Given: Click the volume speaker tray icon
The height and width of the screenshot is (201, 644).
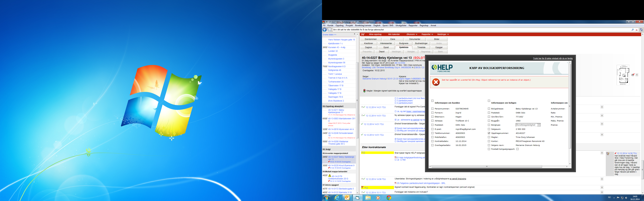Looking at the screenshot, I should click(x=626, y=198).
